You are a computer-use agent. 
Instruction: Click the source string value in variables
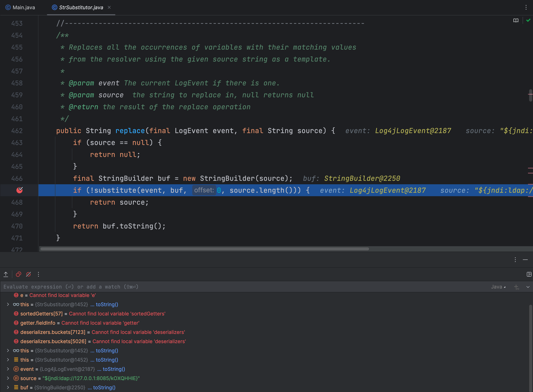pyautogui.click(x=91, y=378)
